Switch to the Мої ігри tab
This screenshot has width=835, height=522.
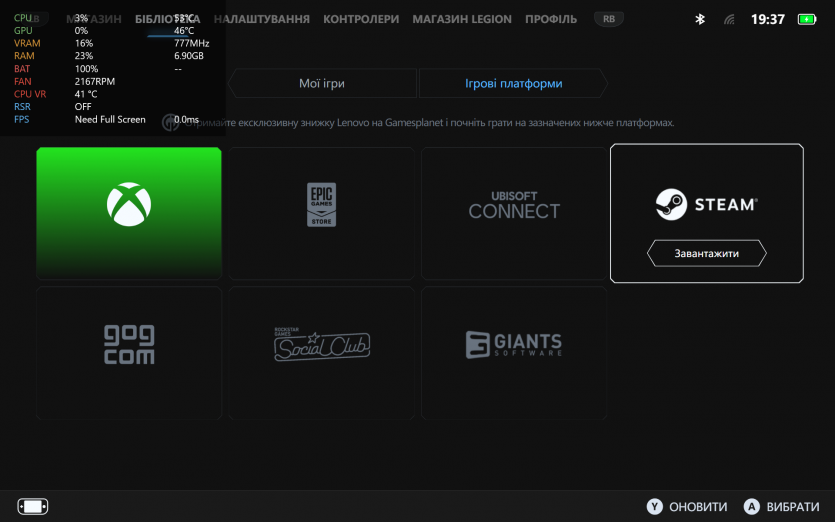tap(321, 83)
